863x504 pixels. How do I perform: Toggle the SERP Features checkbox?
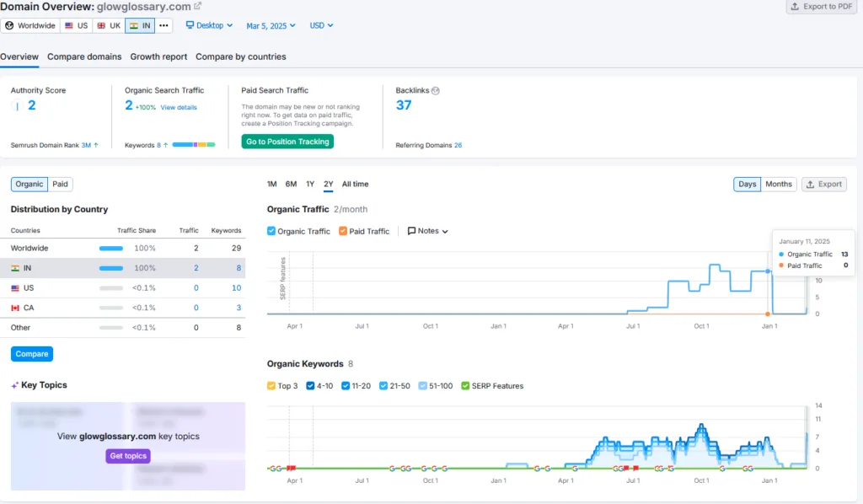point(465,386)
